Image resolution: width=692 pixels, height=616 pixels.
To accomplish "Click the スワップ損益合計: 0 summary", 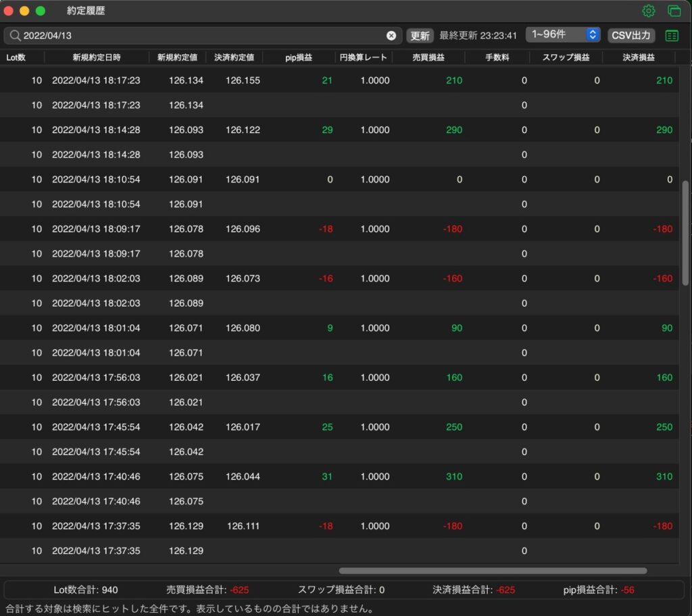I will point(341,590).
